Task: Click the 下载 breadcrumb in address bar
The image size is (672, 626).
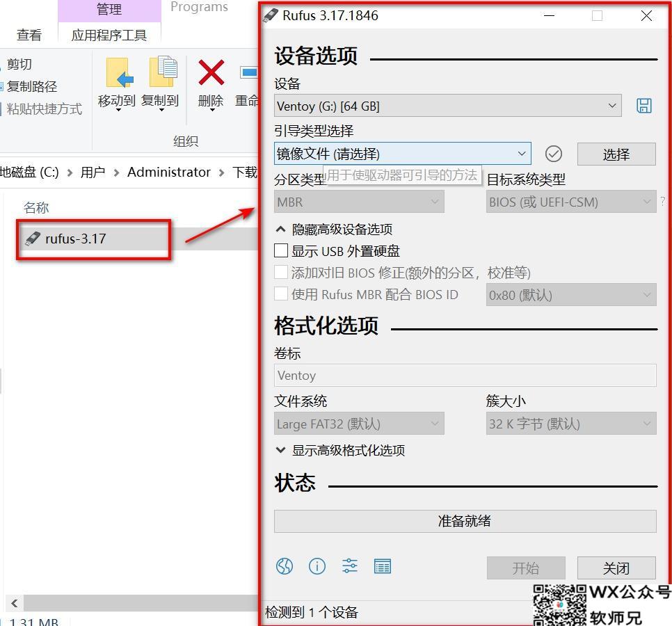Action: click(245, 172)
